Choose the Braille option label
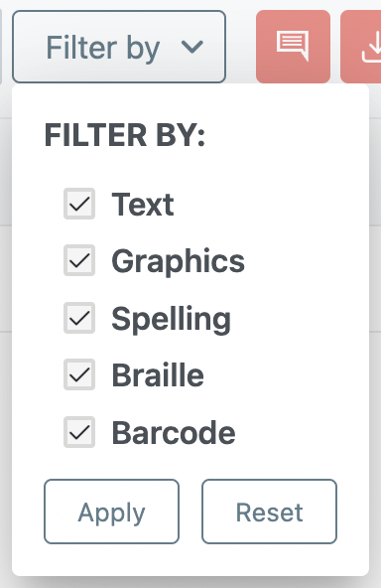This screenshot has width=381, height=588. pyautogui.click(x=158, y=375)
